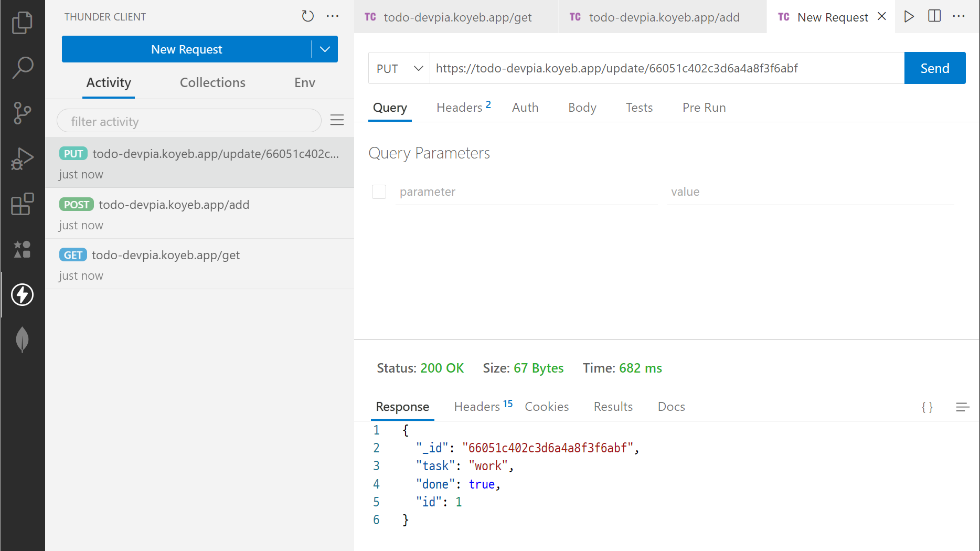This screenshot has height=551, width=980.
Task: Open the activity filter hamburger menu
Action: point(337,121)
